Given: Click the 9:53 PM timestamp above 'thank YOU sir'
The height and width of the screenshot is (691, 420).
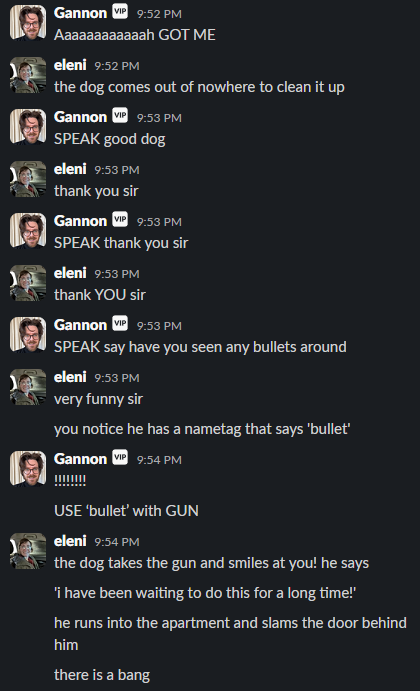Looking at the screenshot, I should coord(117,274).
